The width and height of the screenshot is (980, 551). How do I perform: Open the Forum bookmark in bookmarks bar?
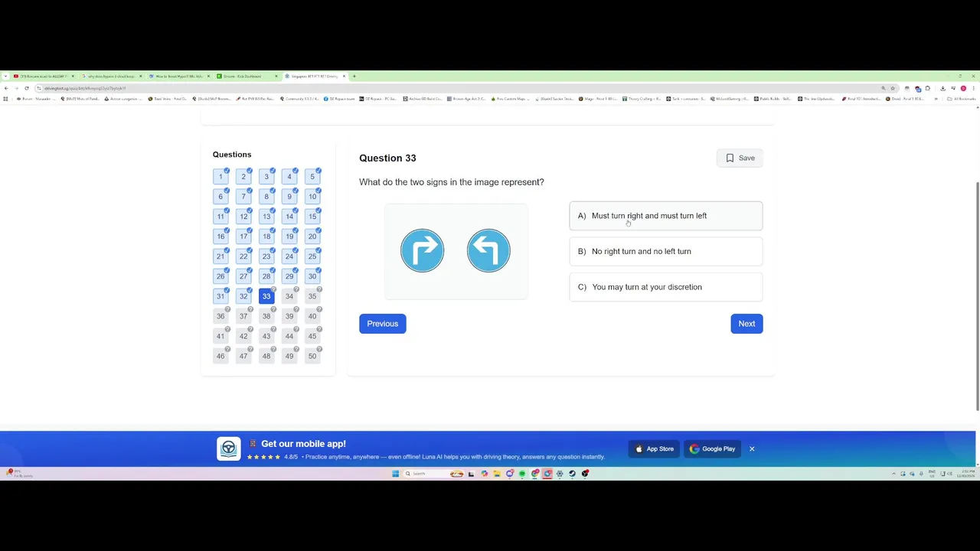pos(34,99)
